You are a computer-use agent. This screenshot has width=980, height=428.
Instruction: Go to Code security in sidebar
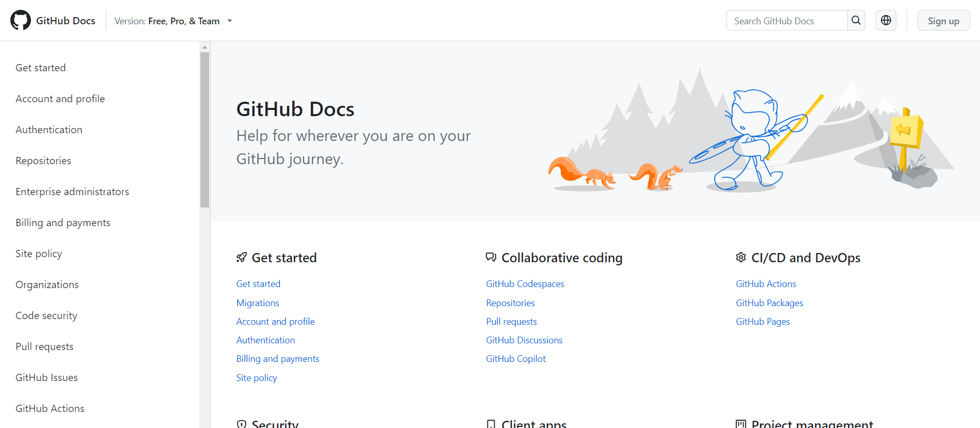pyautogui.click(x=46, y=315)
